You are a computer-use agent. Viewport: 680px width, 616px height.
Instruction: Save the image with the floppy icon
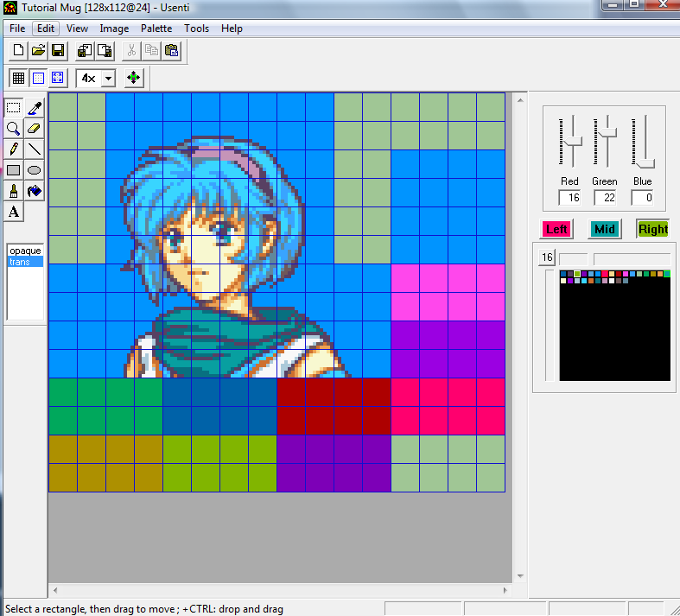(58, 51)
